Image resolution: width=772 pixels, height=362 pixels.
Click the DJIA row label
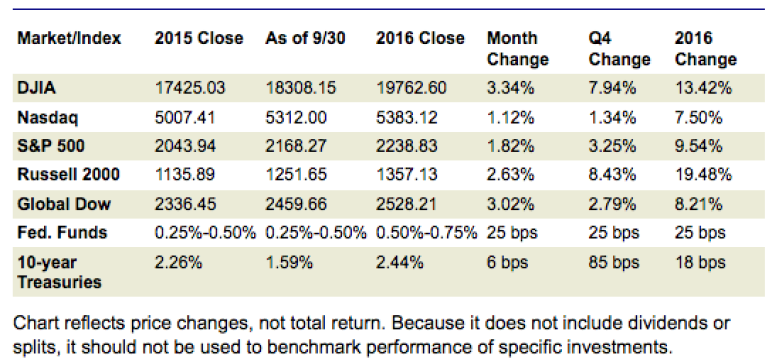[x=36, y=88]
